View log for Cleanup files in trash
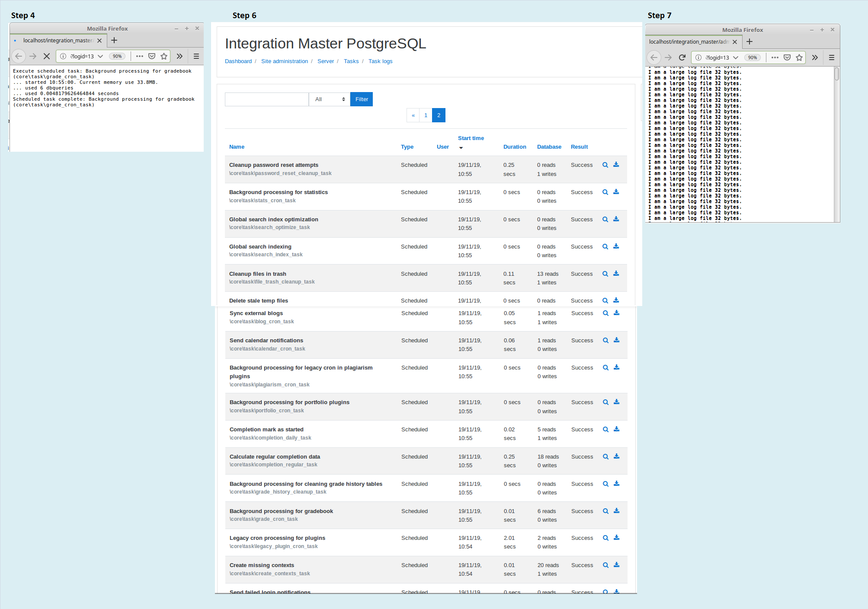 click(605, 274)
